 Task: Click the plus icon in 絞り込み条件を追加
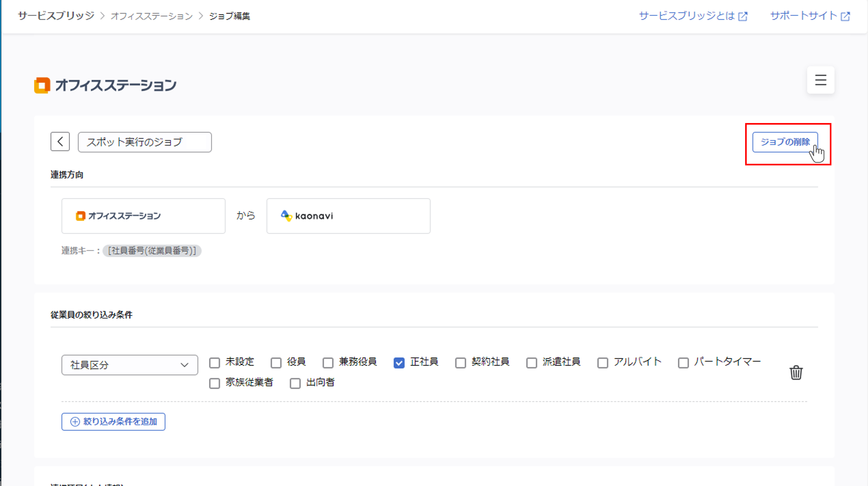pos(75,422)
